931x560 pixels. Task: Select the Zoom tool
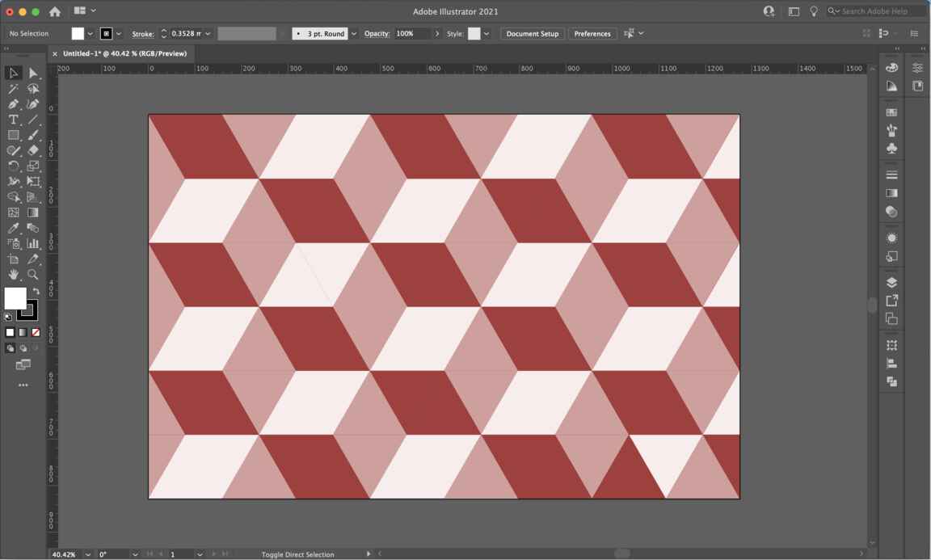click(x=32, y=275)
